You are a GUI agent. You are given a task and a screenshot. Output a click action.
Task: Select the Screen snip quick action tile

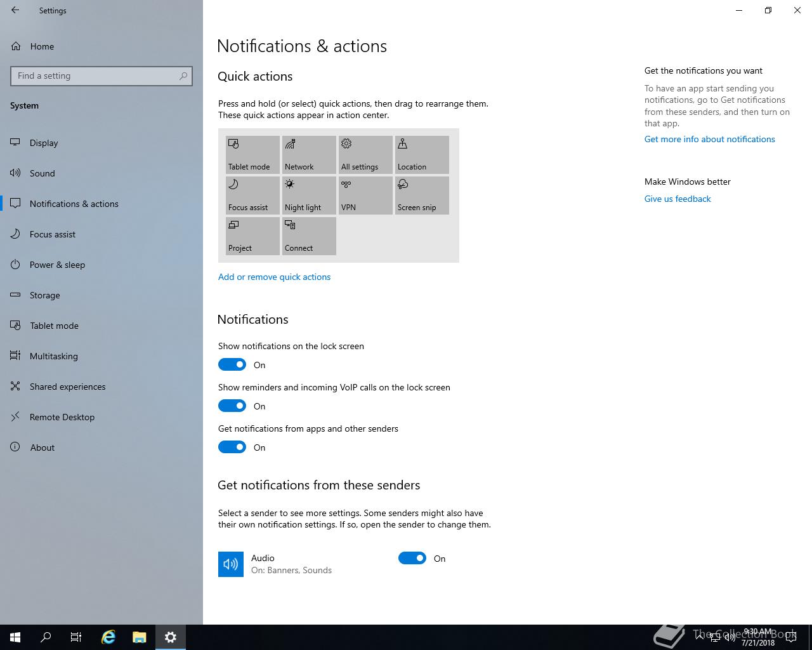tap(422, 195)
